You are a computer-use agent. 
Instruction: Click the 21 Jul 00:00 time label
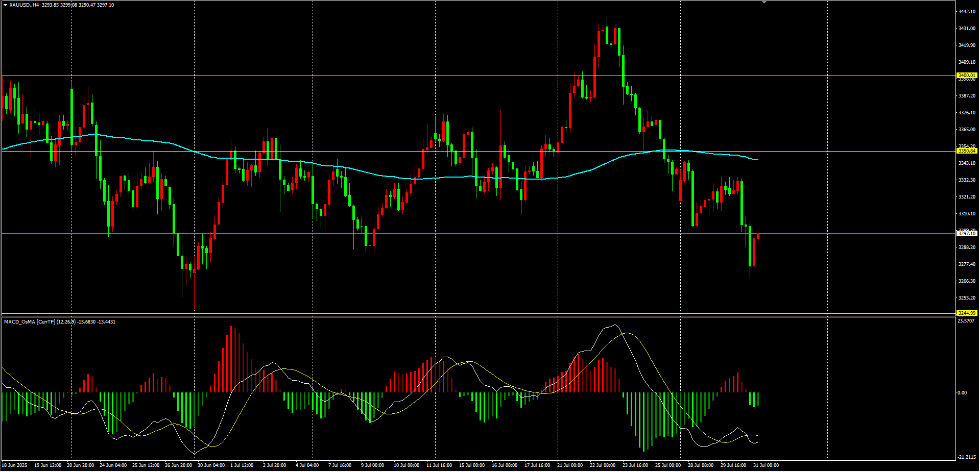pyautogui.click(x=569, y=465)
